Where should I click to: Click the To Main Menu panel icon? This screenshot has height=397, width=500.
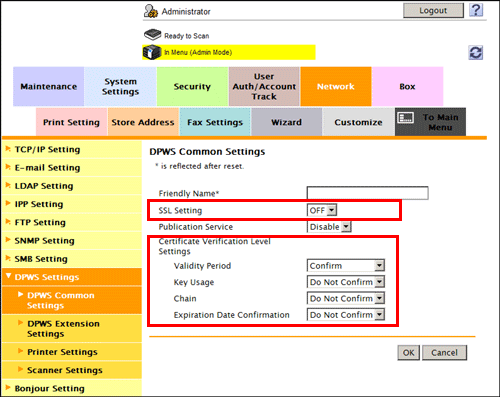(x=406, y=118)
